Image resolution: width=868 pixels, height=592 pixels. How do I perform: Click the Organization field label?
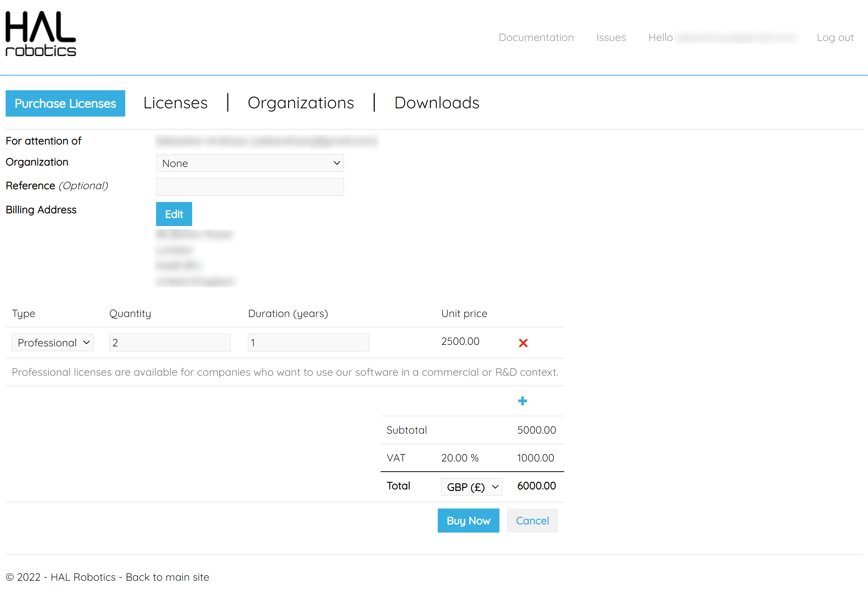pos(37,162)
